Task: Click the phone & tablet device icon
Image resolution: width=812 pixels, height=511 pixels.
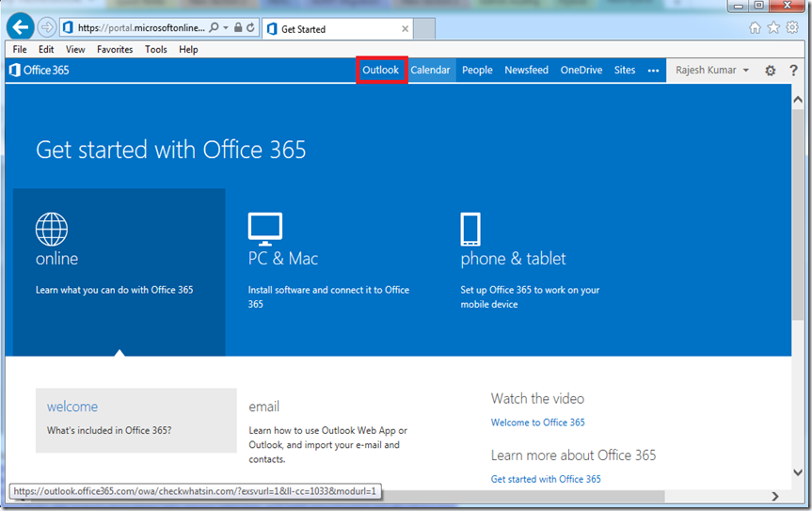Action: 470,230
